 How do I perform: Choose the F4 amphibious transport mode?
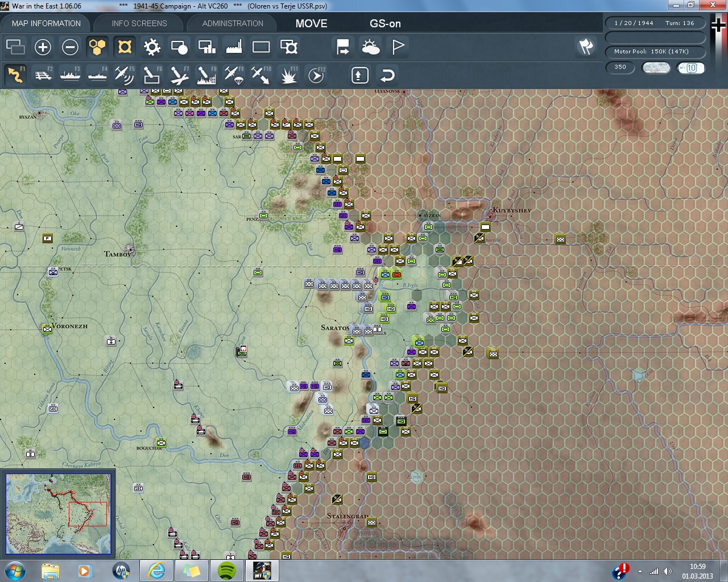(x=97, y=74)
